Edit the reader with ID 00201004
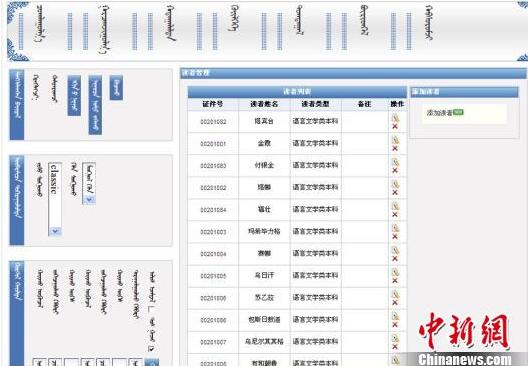Image resolution: width=528 pixels, height=366 pixels. click(x=395, y=250)
